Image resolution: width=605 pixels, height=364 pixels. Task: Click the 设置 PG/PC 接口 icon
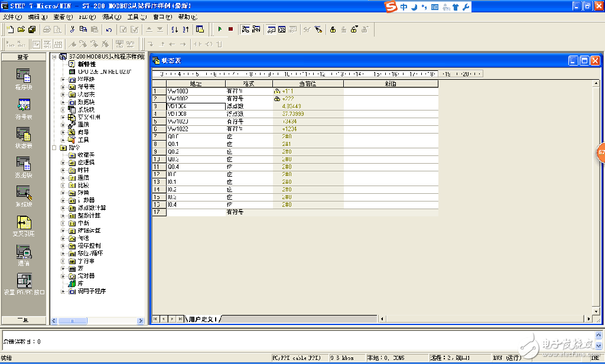coord(24,281)
